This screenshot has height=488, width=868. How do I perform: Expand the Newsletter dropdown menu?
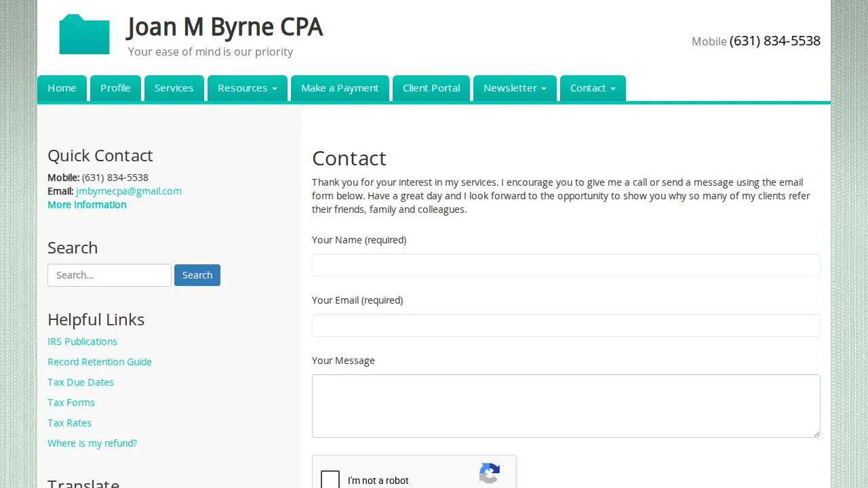click(x=515, y=88)
